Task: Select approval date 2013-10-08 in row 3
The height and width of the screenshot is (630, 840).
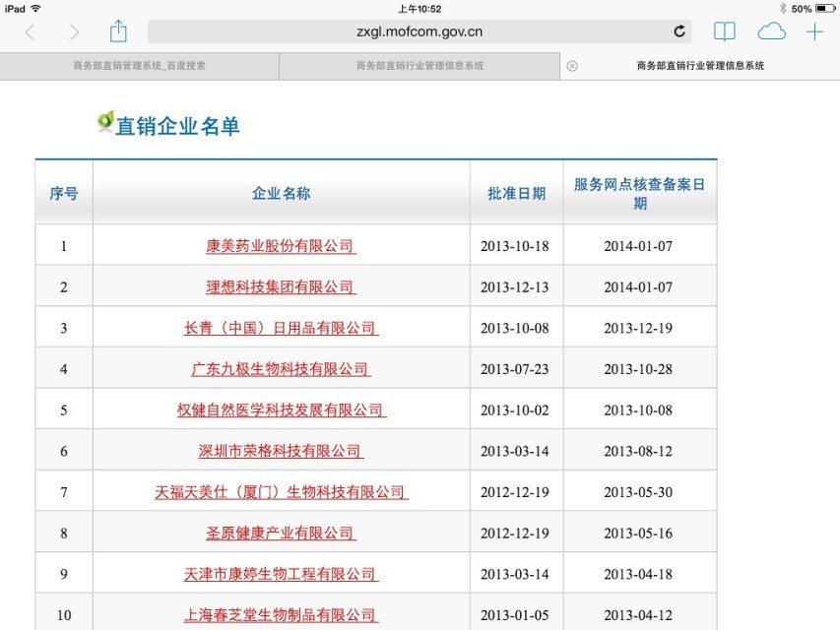Action: point(515,329)
